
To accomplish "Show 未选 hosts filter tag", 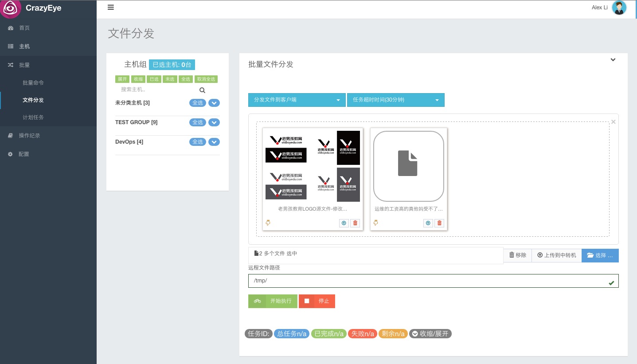I will click(x=170, y=79).
